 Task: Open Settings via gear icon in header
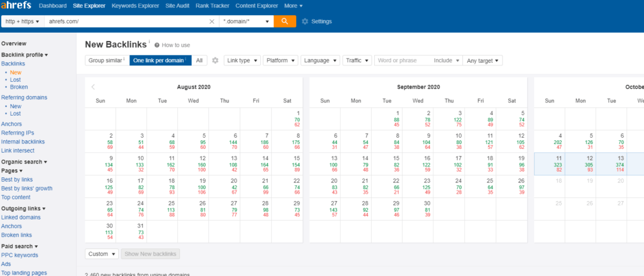[305, 21]
